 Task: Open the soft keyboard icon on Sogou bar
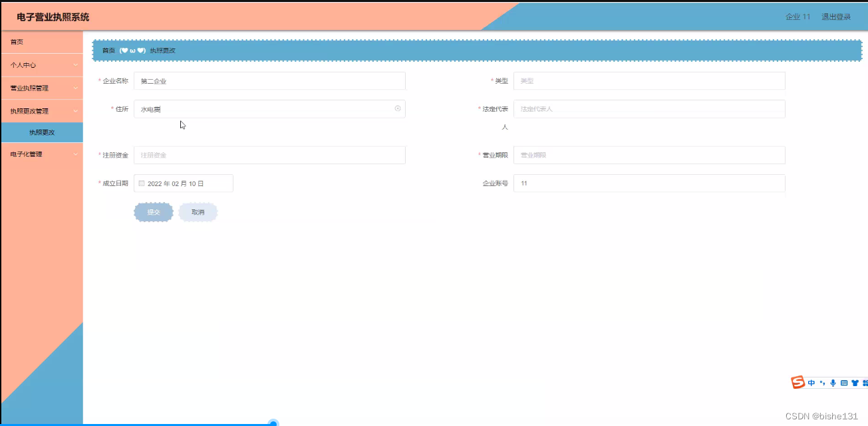click(844, 382)
